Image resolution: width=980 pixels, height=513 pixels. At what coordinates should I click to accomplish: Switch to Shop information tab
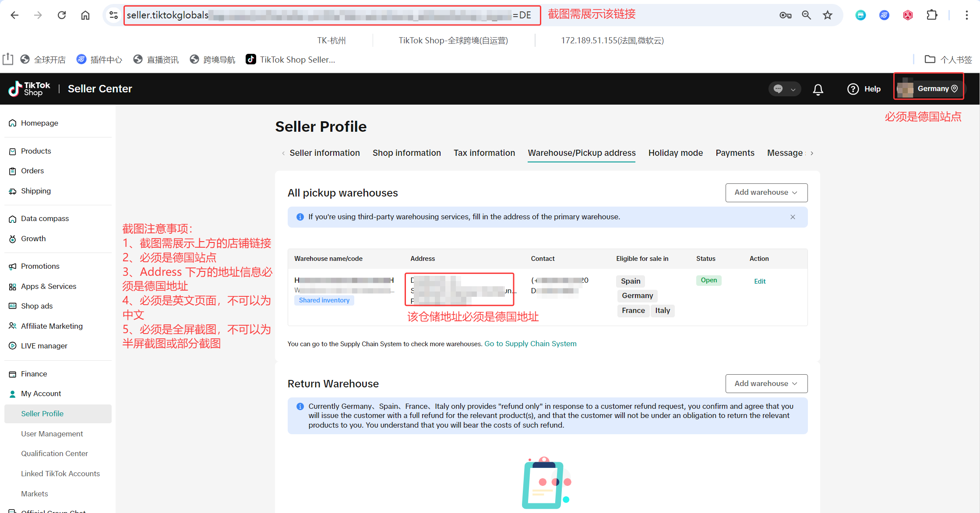pyautogui.click(x=407, y=153)
